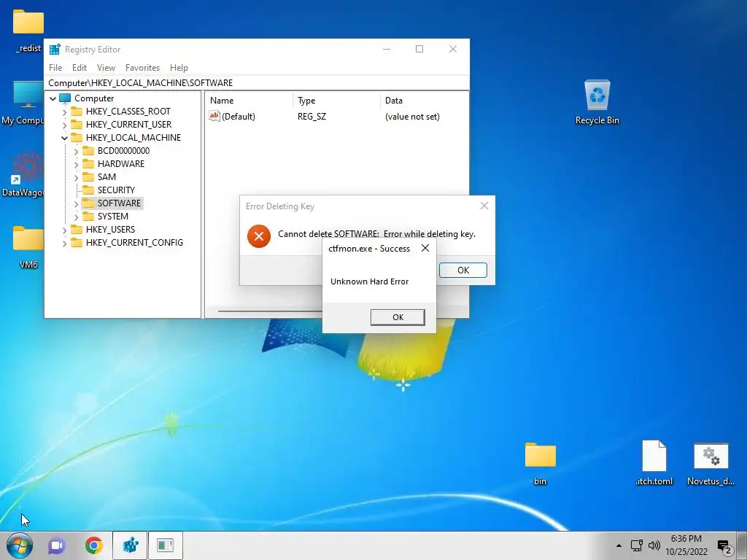Select the .itch.toml file icon
This screenshot has height=560, width=747.
click(x=654, y=463)
